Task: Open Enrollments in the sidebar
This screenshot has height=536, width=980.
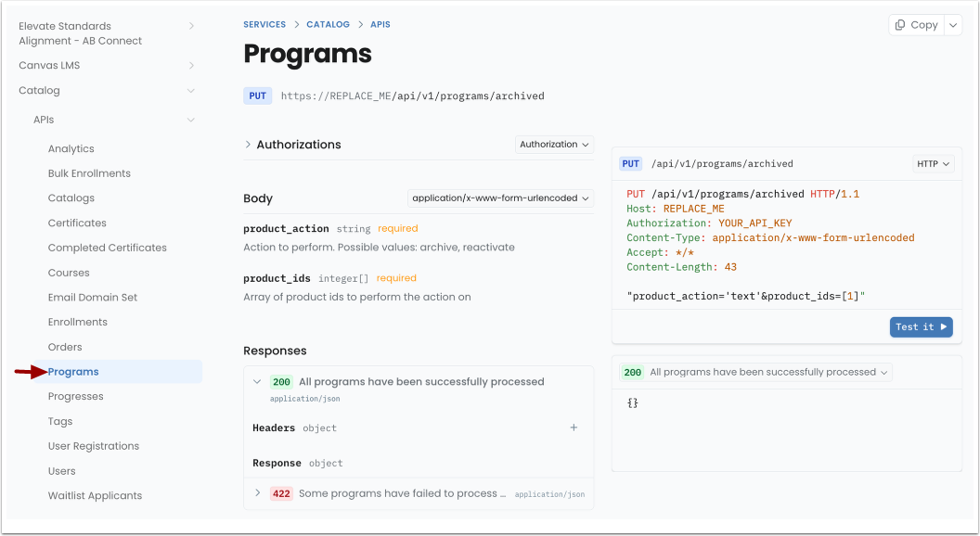Action: 78,323
